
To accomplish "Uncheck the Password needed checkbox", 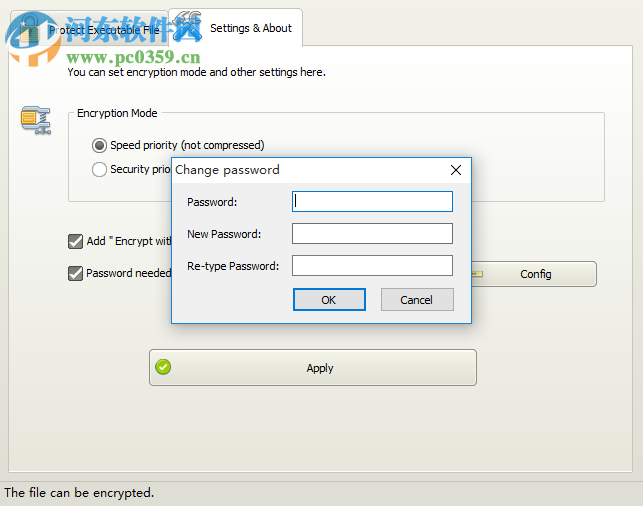I will [x=75, y=273].
